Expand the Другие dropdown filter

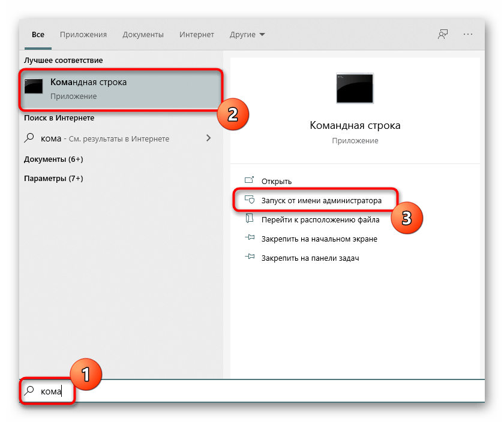(x=247, y=35)
